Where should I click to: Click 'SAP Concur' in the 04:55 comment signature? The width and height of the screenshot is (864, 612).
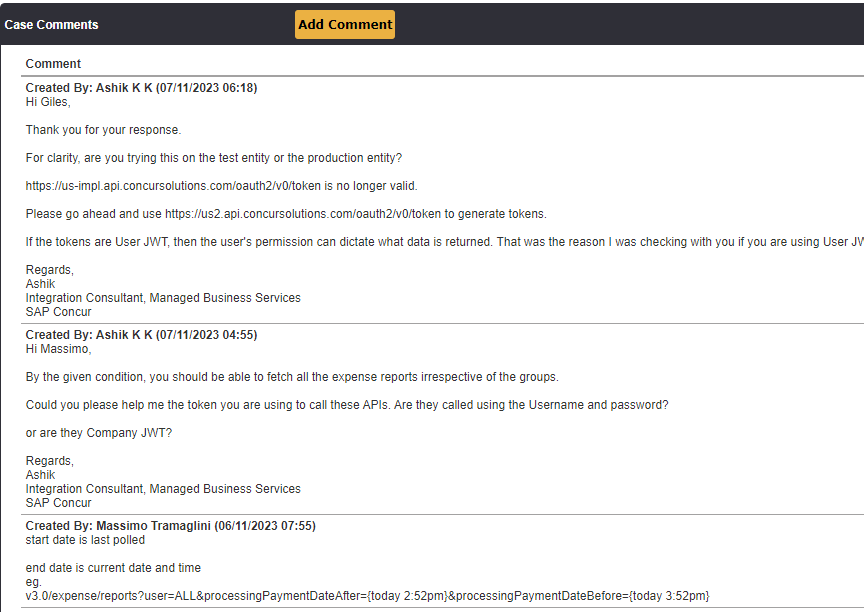click(58, 503)
